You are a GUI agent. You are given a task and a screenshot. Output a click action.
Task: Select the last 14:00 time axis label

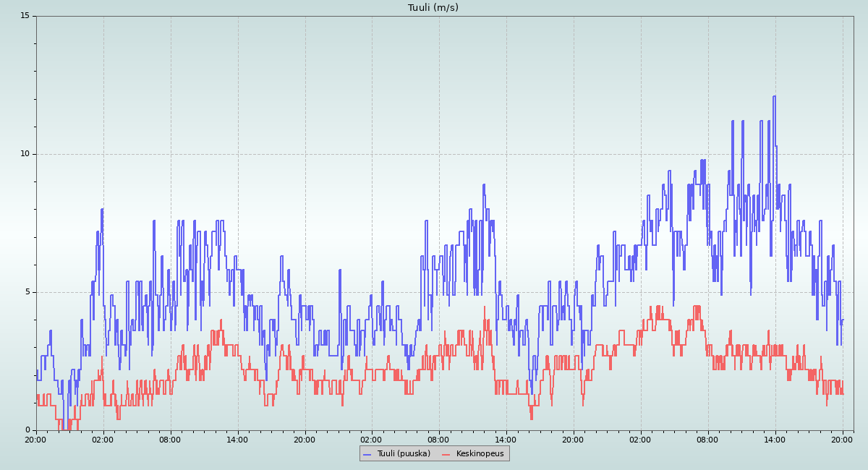click(775, 439)
